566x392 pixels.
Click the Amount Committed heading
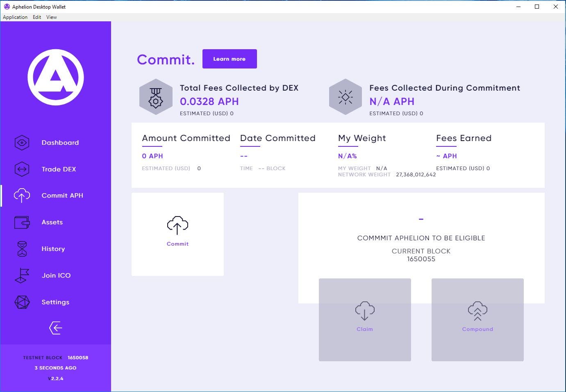(x=186, y=138)
